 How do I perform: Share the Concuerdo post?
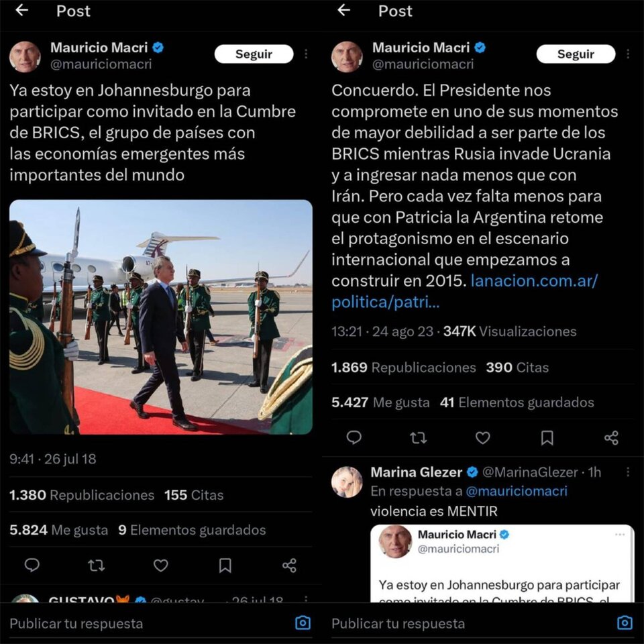612,438
